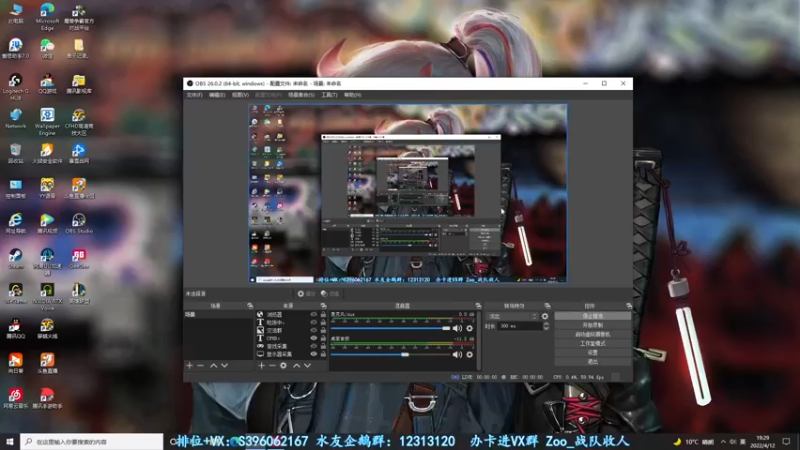This screenshot has width=800, height=450.
Task: Open 帮助(H) menu in OBS
Action: click(353, 95)
